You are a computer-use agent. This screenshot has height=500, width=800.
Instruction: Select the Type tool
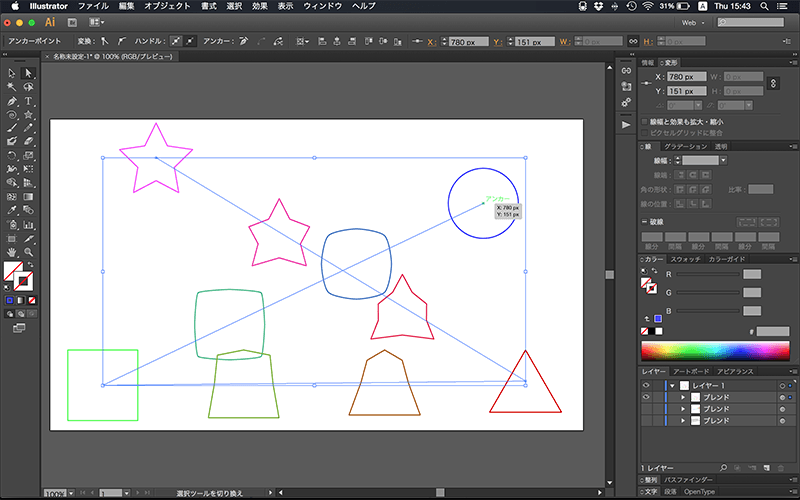(28, 101)
